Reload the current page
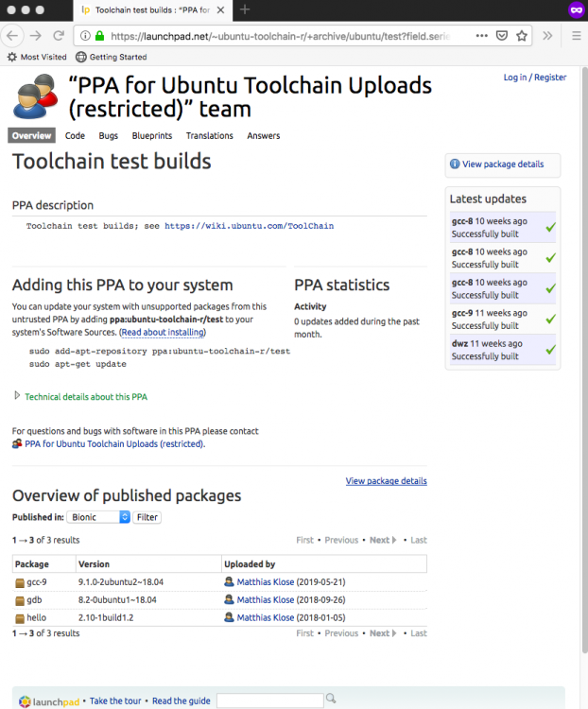588x709 pixels. (59, 36)
